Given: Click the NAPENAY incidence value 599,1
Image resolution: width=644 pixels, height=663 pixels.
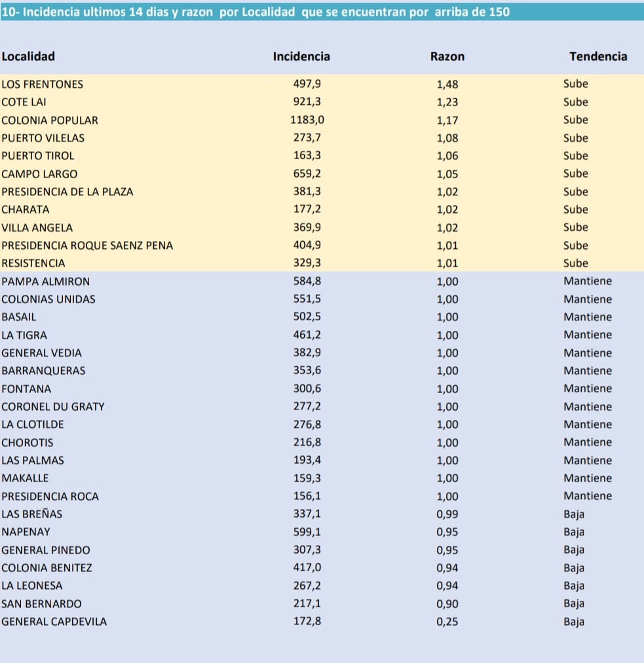Looking at the screenshot, I should click(x=307, y=532).
